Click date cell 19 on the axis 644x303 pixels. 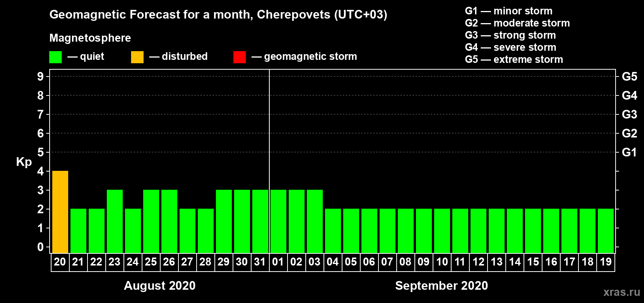point(606,262)
